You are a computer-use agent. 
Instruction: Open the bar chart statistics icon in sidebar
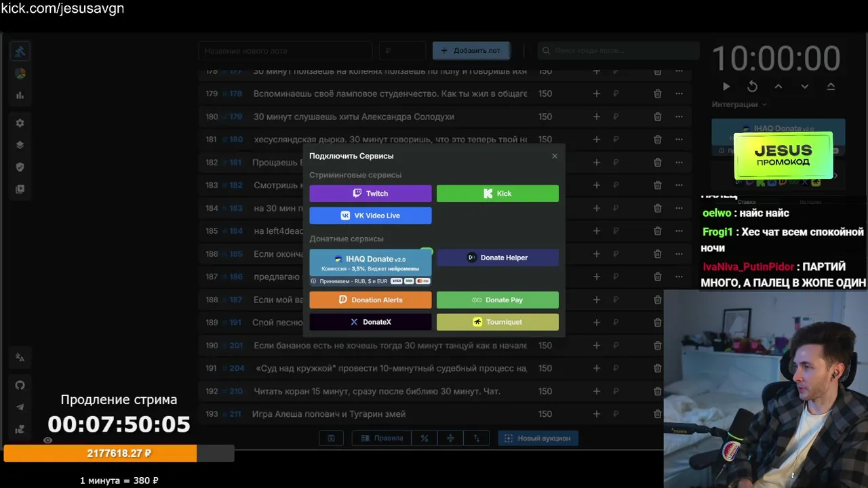tap(20, 96)
